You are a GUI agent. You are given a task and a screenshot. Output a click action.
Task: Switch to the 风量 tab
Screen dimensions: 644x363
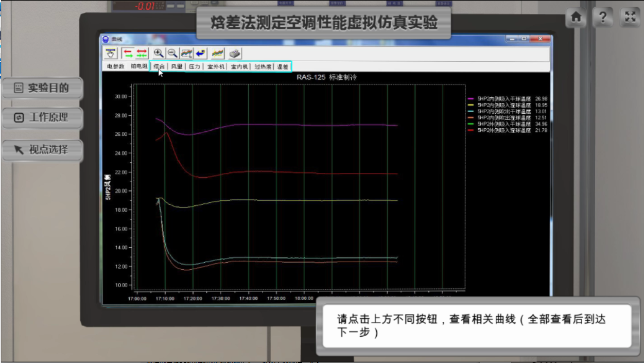tap(177, 66)
